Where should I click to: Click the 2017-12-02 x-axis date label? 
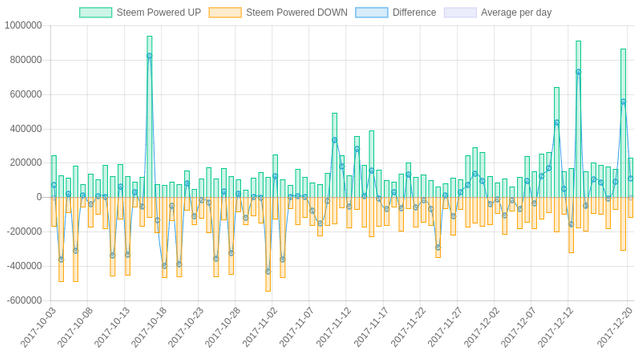pos(482,328)
